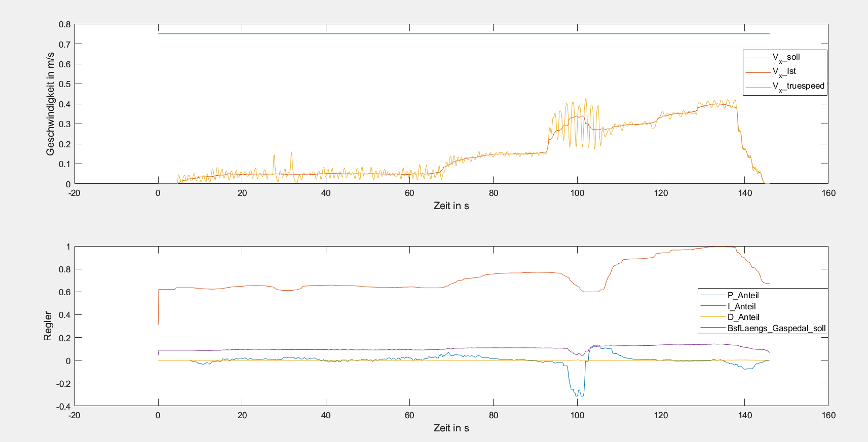Click the truespeed spike near 32 s

tap(291, 153)
